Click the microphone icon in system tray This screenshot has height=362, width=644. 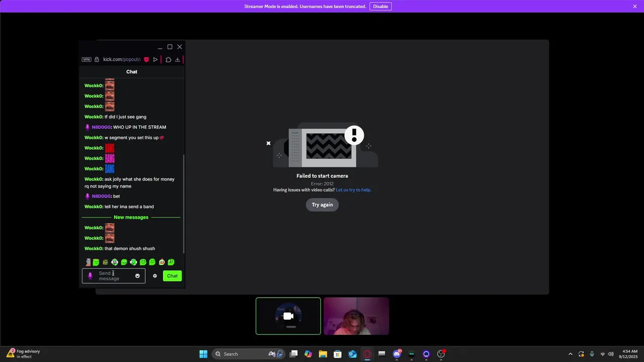point(592,354)
